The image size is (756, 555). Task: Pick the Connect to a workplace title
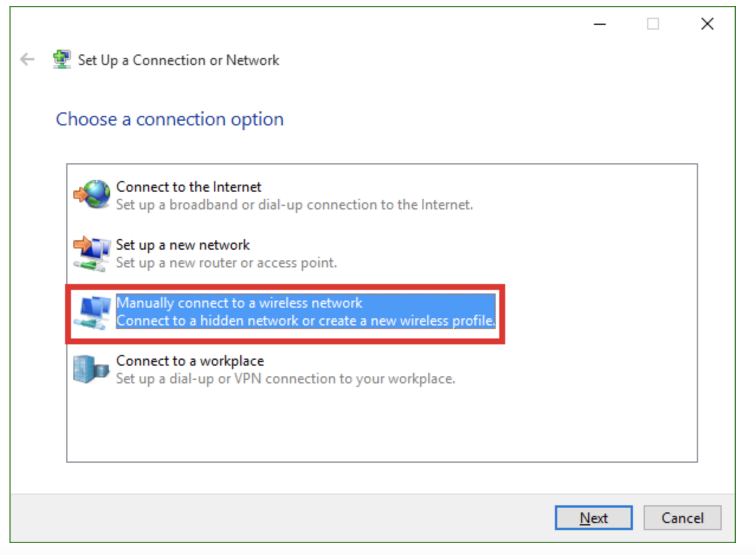[190, 361]
